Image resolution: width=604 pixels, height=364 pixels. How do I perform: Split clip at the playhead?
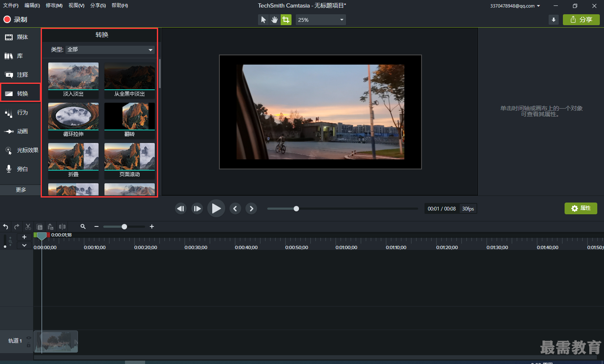pos(62,226)
